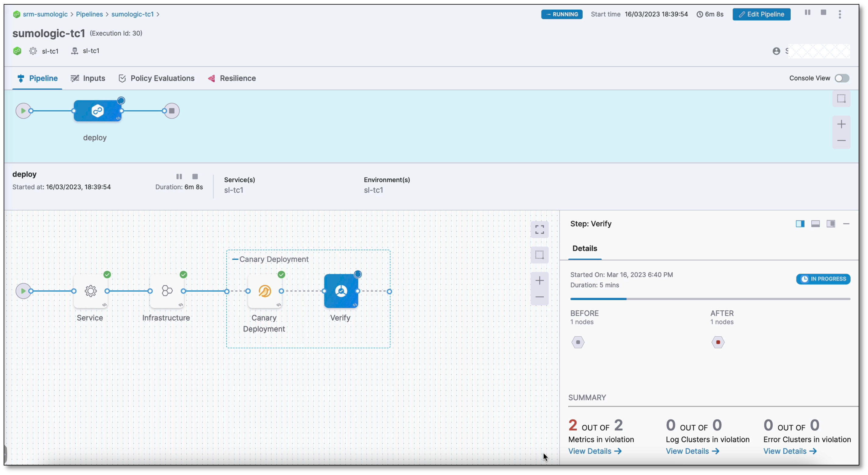Go to sumologic-tc1 breadcrumb link
The width and height of the screenshot is (868, 475).
coord(132,14)
